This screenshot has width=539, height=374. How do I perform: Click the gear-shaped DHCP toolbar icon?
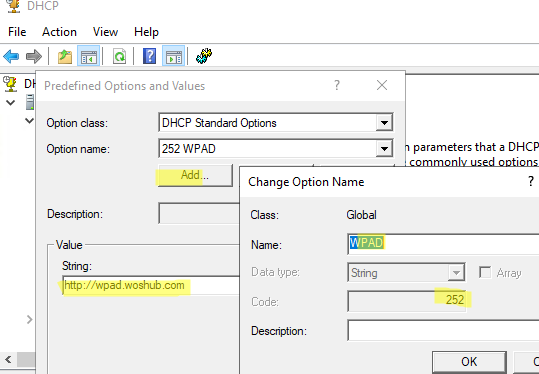click(204, 56)
